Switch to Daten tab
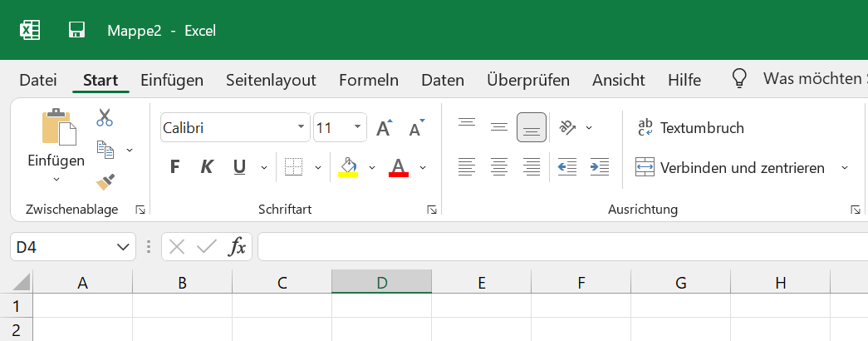 pos(443,80)
